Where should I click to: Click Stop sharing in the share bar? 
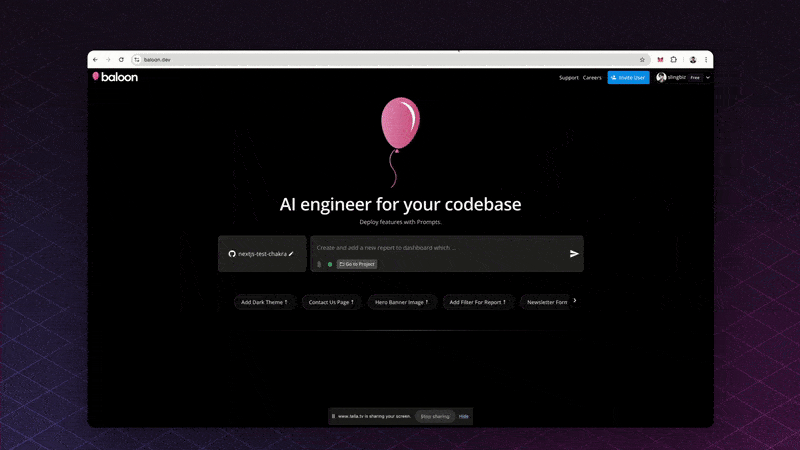[x=435, y=416]
